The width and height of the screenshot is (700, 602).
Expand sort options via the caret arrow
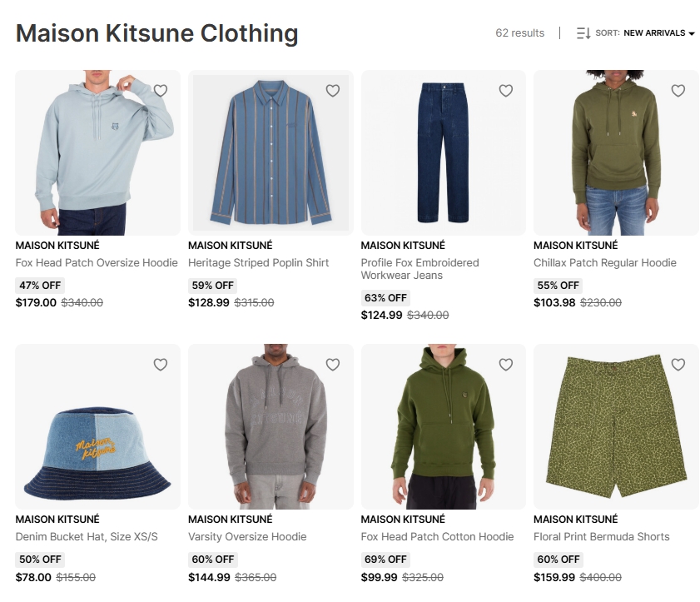(692, 33)
